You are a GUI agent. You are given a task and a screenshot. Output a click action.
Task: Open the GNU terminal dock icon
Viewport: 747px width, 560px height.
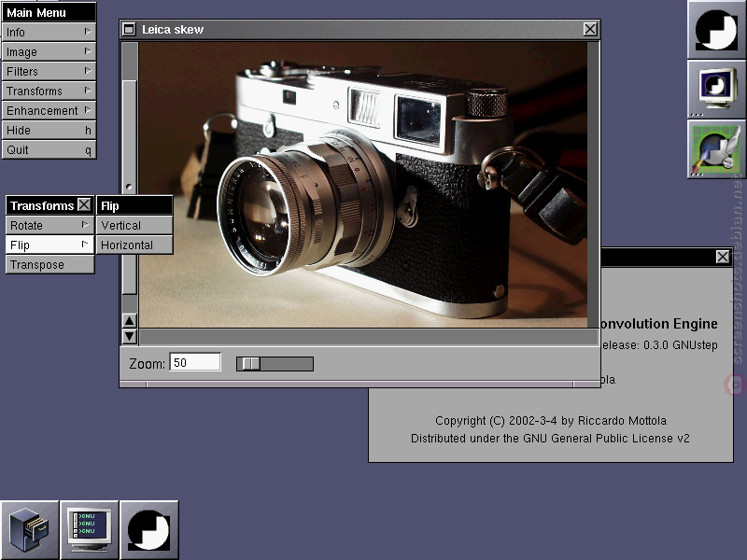89,529
